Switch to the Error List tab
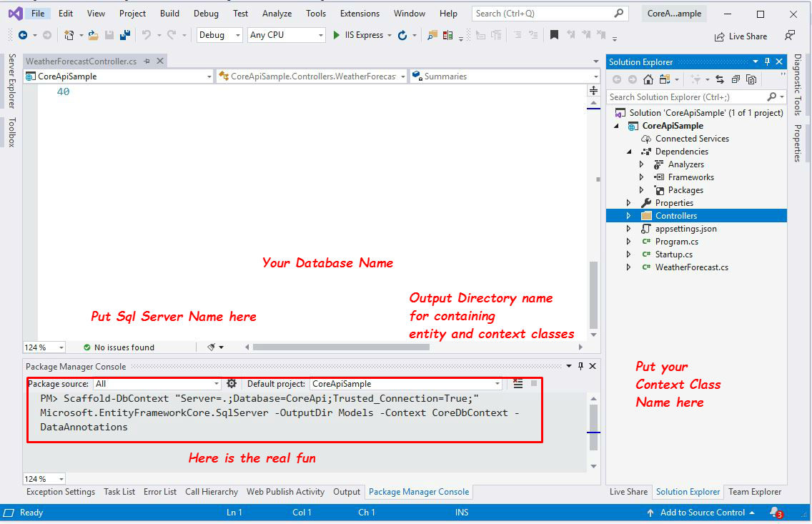812x524 pixels. pyautogui.click(x=160, y=492)
